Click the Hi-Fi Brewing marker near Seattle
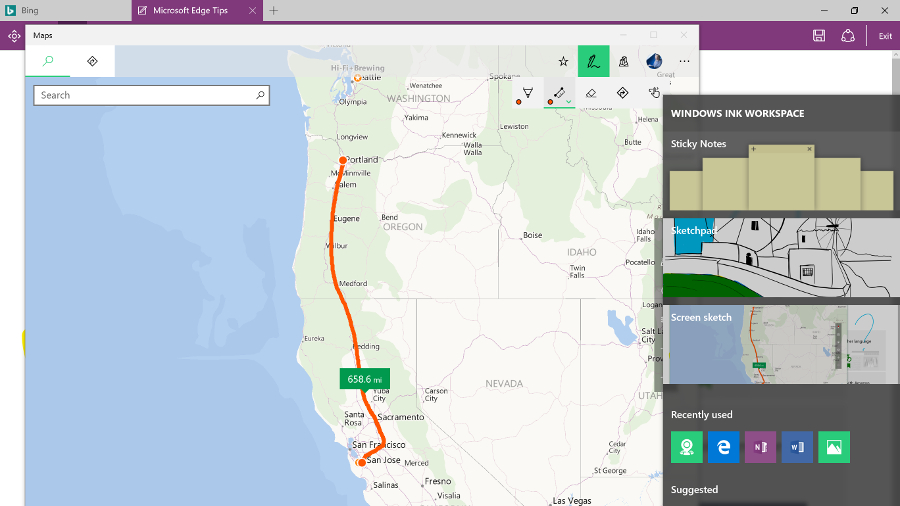The image size is (900, 506). coord(358,77)
